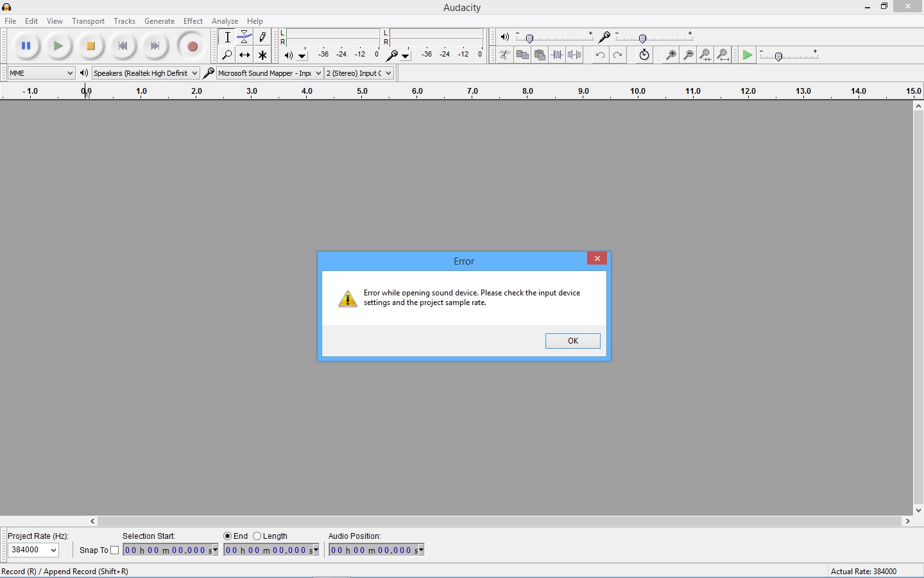Click the Redo arrow icon

point(617,55)
